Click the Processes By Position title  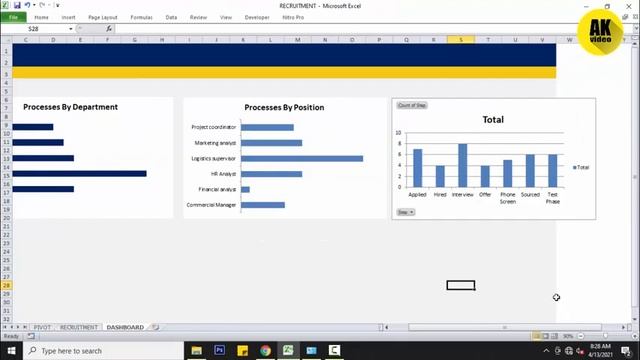click(x=284, y=107)
